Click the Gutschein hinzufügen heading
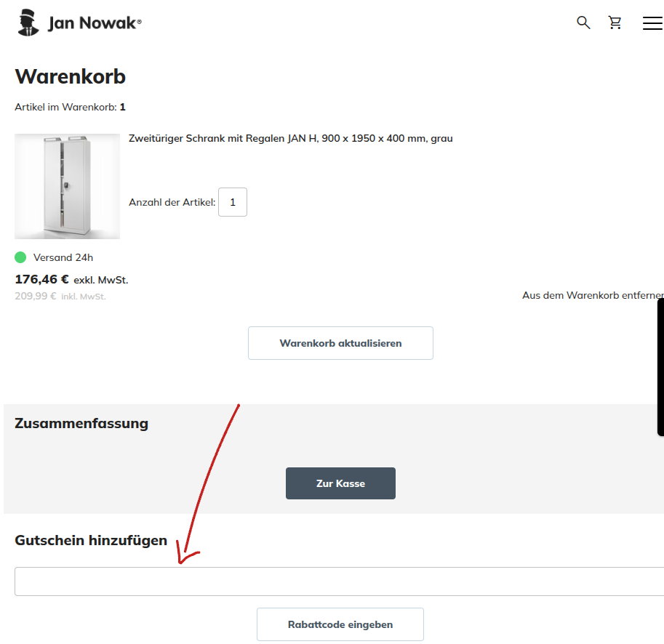The image size is (664, 644). tap(91, 540)
